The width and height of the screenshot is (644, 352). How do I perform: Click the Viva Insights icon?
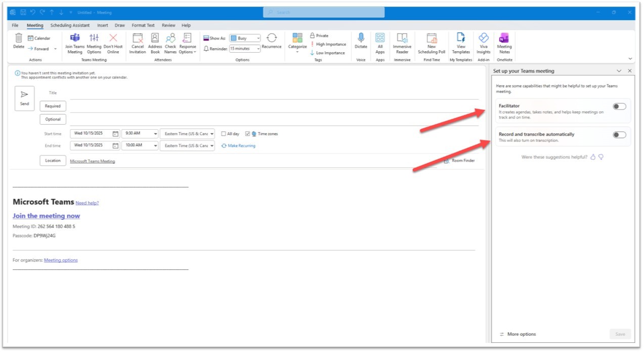pos(483,38)
